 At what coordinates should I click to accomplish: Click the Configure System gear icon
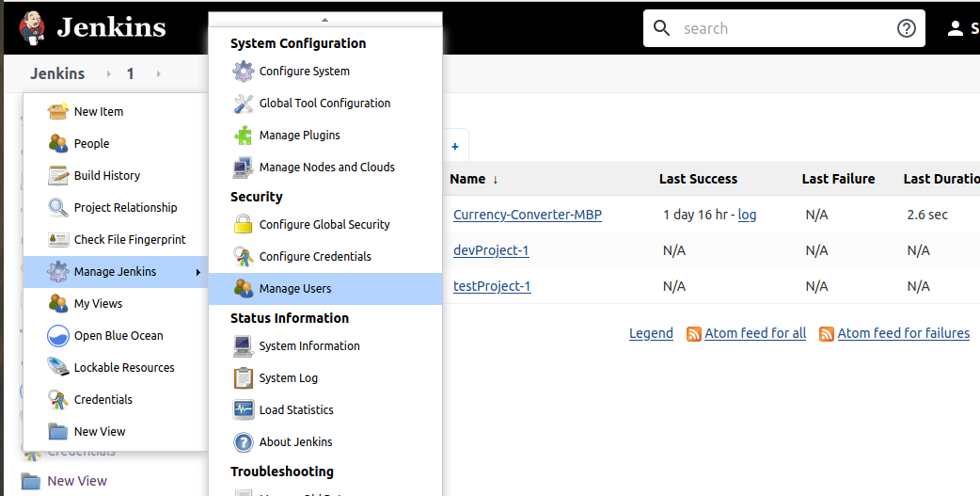[244, 72]
